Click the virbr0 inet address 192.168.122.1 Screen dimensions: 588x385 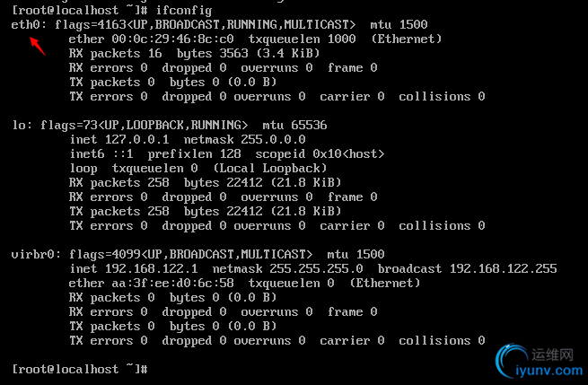(x=151, y=269)
